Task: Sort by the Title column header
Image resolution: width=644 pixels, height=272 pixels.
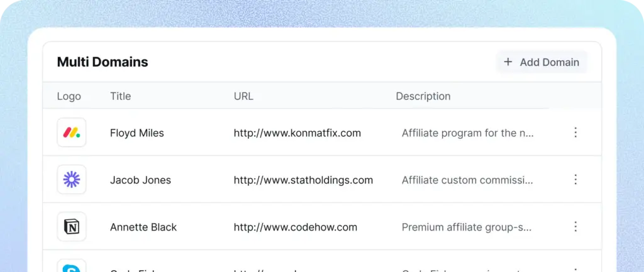Action: click(120, 96)
